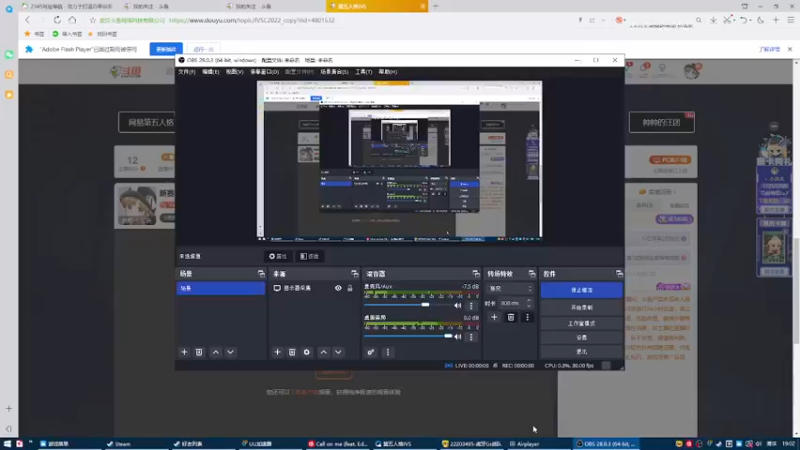800x450 pixels.
Task: Reload the browser page
Action: point(57,20)
